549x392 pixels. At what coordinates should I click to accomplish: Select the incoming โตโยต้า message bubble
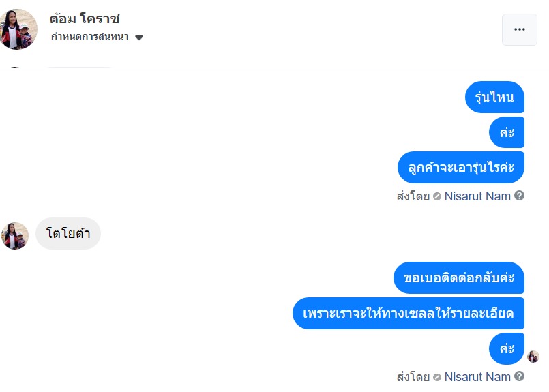68,235
